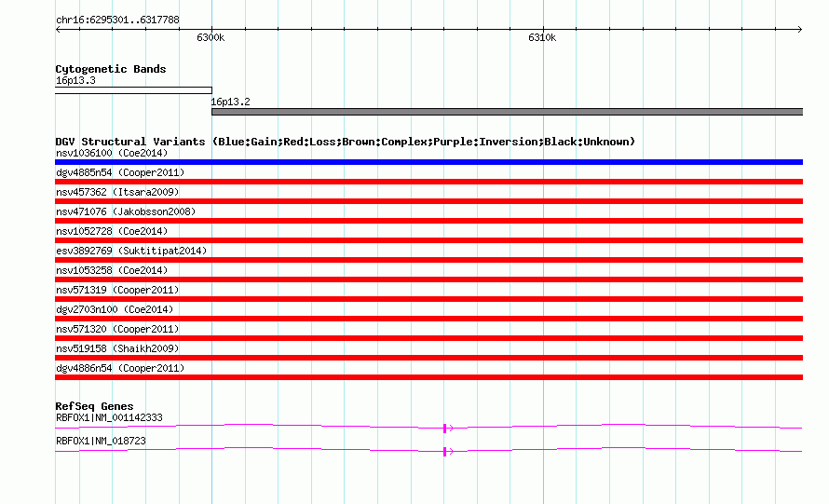Click the 6310k ruler tick label
Image resolution: width=829 pixels, height=504 pixels.
coord(542,37)
